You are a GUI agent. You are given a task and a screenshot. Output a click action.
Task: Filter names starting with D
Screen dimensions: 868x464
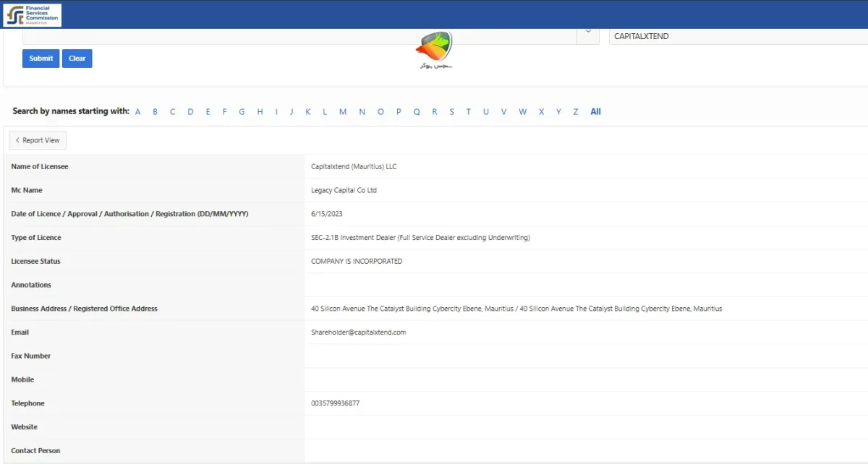click(x=191, y=111)
